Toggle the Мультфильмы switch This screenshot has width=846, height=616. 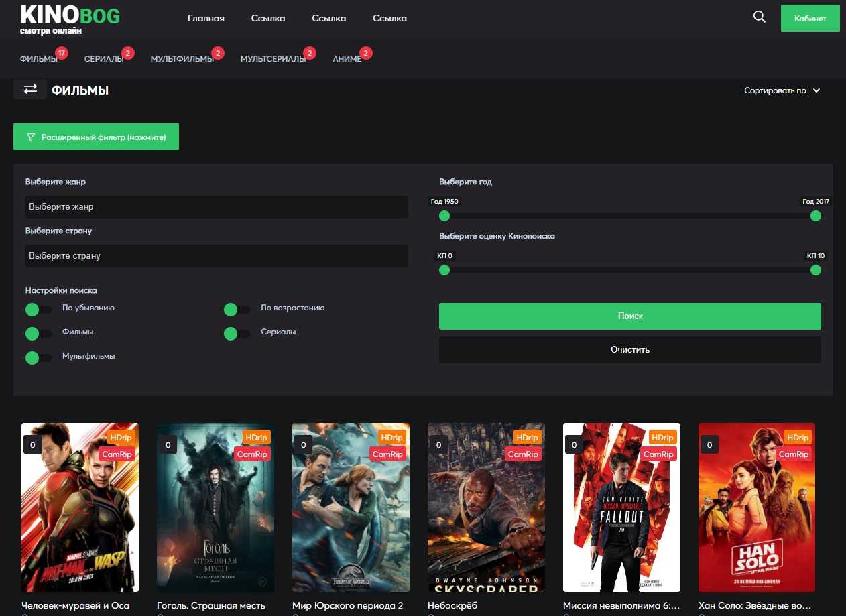click(38, 357)
